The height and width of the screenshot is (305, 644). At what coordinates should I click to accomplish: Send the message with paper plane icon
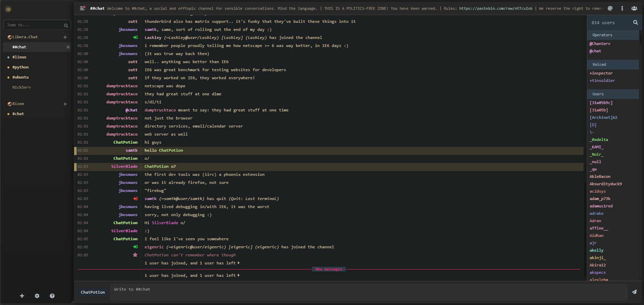click(x=634, y=292)
